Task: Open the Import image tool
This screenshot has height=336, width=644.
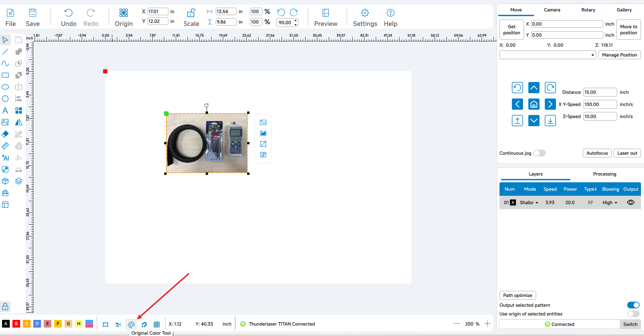Action: point(5,122)
